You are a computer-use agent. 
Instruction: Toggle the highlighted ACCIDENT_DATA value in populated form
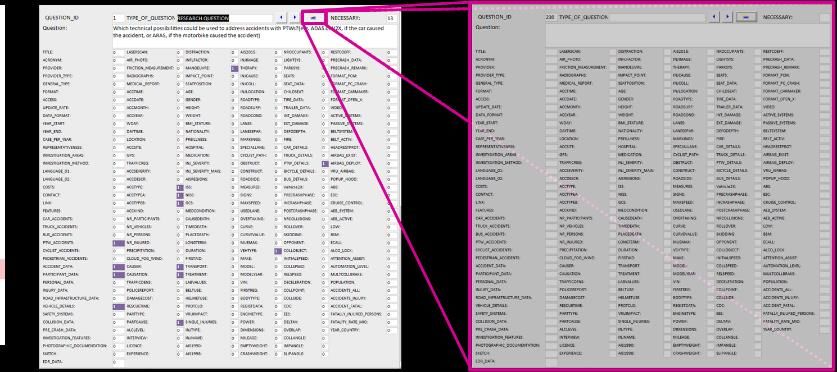coord(118,266)
